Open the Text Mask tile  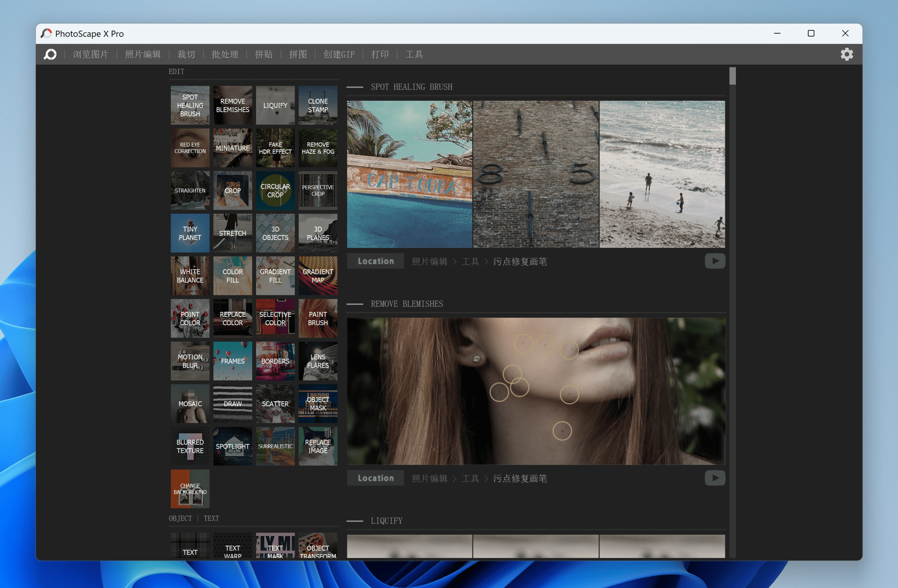point(275,546)
